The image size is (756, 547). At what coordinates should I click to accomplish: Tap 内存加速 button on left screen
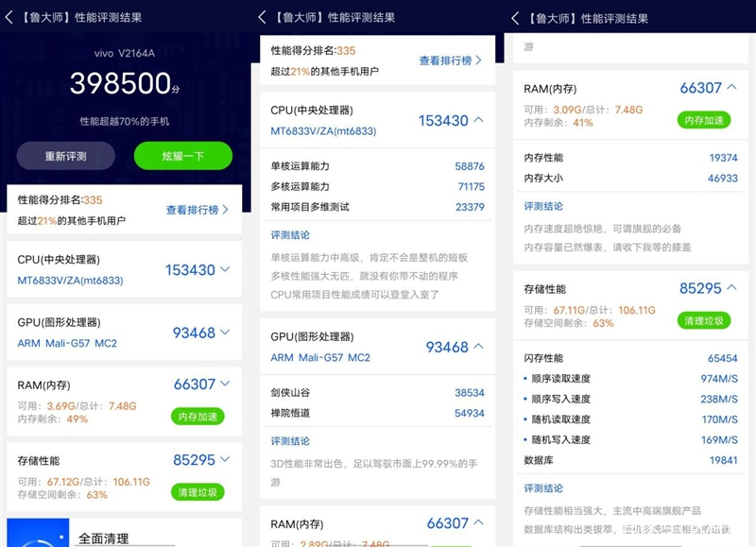198,417
